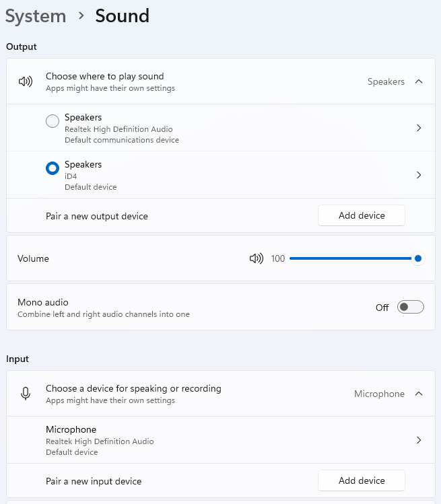Click Add device for a new output device

point(362,215)
